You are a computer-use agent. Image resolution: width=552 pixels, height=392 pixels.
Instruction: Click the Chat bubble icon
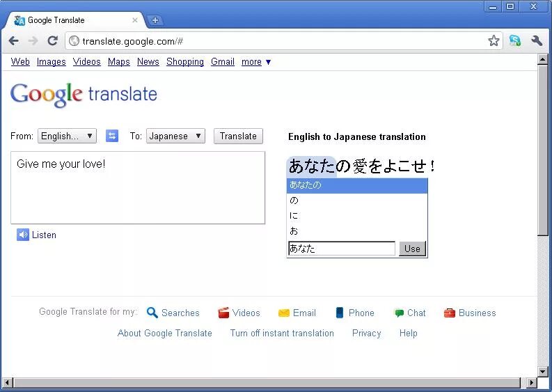click(400, 313)
